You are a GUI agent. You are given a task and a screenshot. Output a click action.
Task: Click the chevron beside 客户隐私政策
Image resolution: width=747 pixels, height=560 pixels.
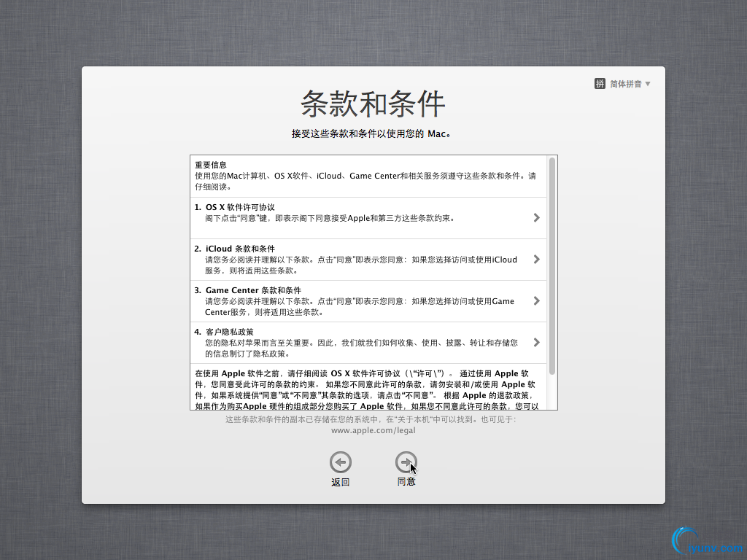[x=536, y=342]
